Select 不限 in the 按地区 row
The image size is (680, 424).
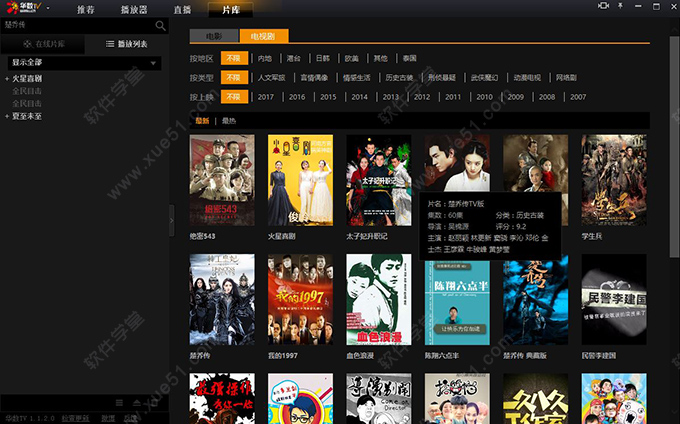(234, 58)
